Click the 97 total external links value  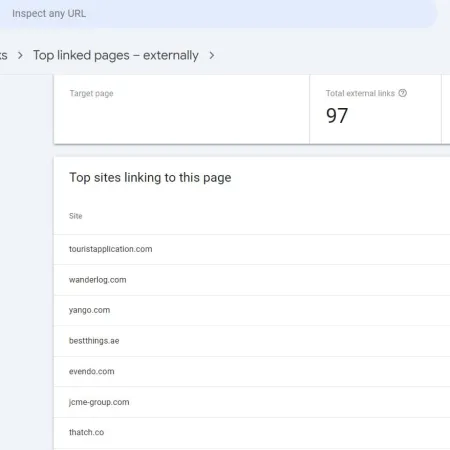pos(337,116)
